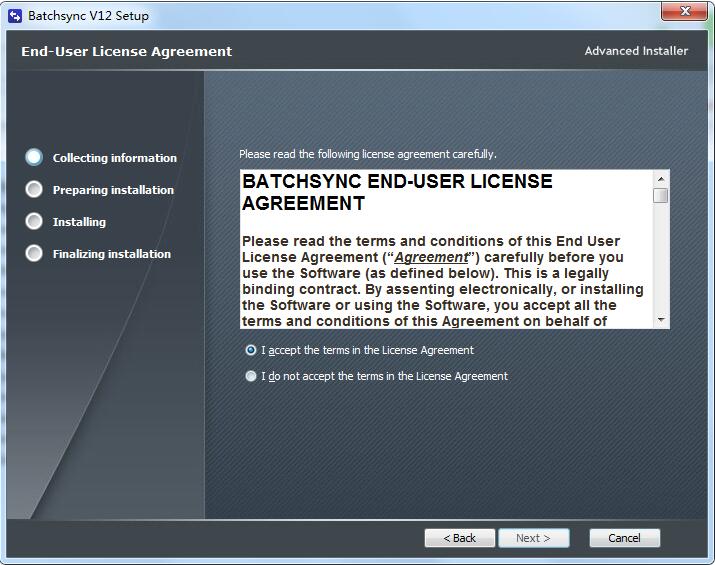Click the 'Installing' step indicator
The image size is (715, 565).
pyautogui.click(x=34, y=222)
